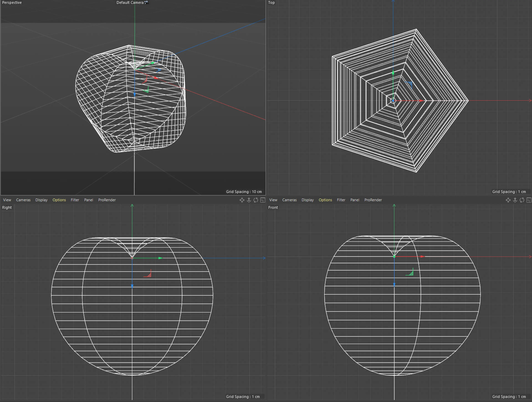Open Cameras menu in the Right viewport
Screen dimensions: 532x402
click(x=23, y=200)
